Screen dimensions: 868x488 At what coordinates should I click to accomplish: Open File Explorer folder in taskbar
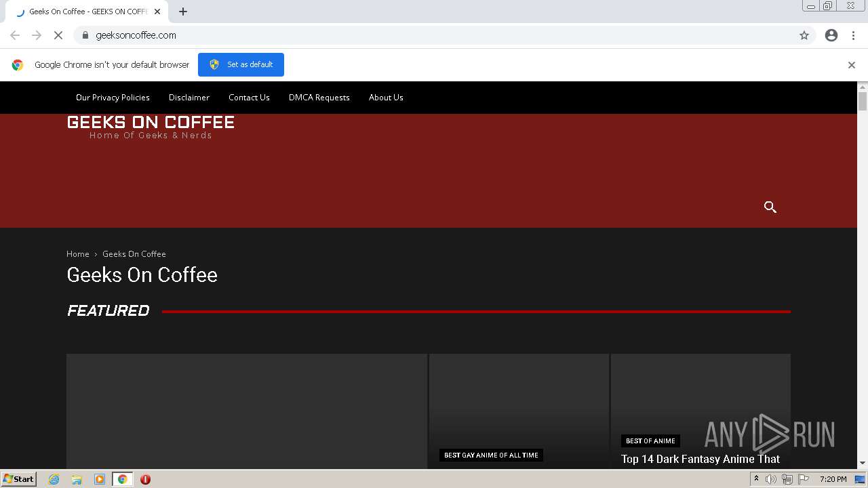point(77,479)
